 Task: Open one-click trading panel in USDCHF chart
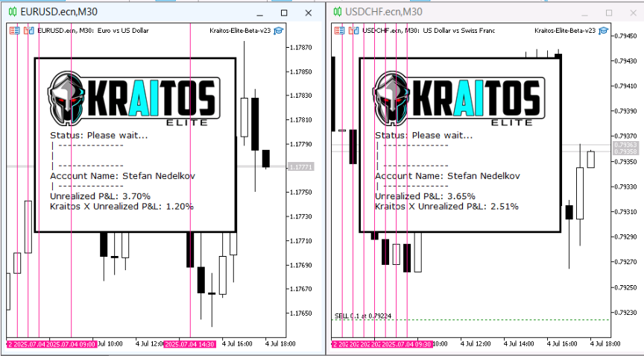(x=339, y=31)
